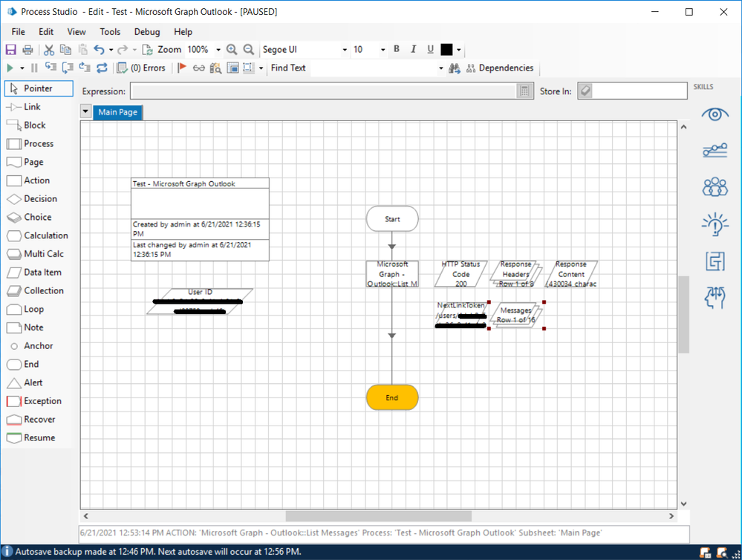The width and height of the screenshot is (742, 560).
Task: Select the yellow End stage on the canvas
Action: tap(392, 397)
